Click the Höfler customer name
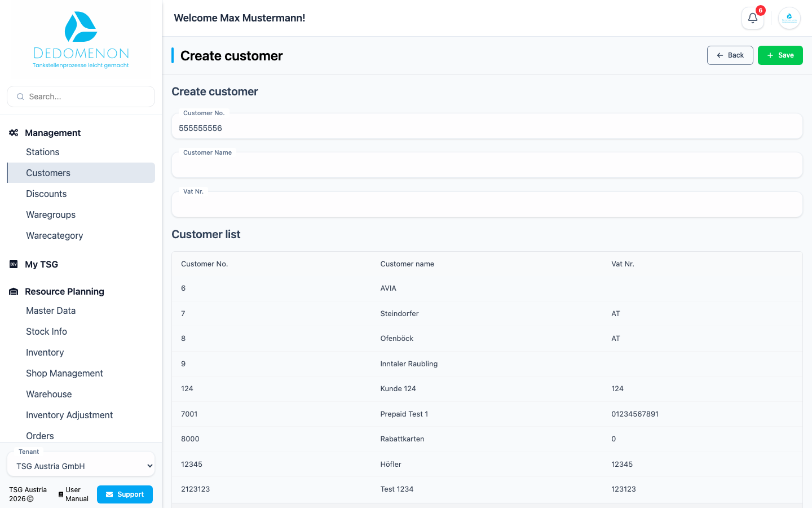The image size is (812, 508). pos(391,464)
